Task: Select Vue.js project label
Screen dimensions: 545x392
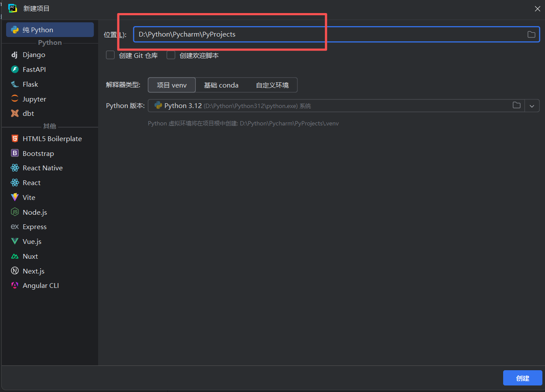Action: [32, 241]
